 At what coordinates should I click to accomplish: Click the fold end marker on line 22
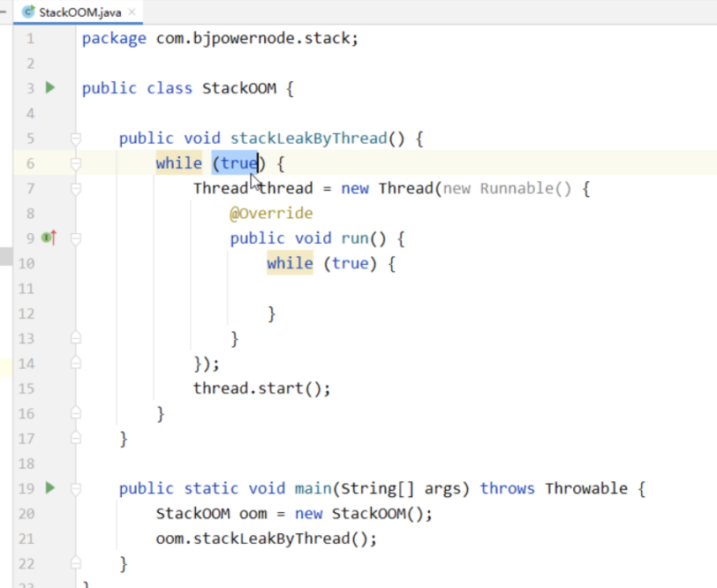76,563
